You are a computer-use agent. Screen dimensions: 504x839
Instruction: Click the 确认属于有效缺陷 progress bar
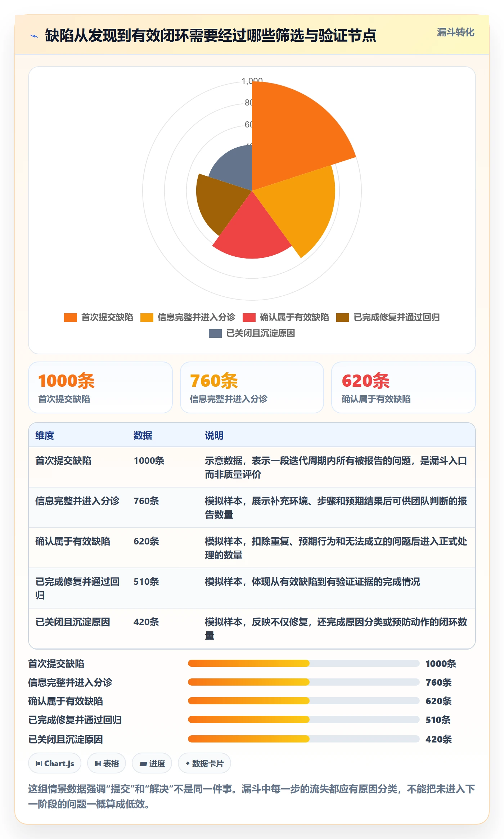tap(303, 701)
